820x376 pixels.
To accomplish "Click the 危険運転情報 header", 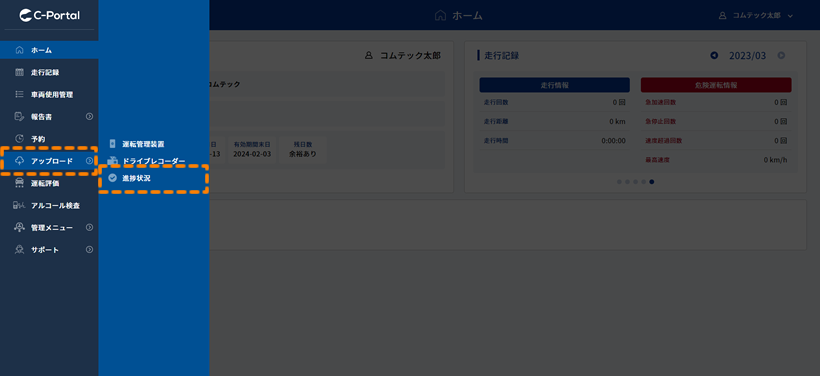I will pos(716,85).
